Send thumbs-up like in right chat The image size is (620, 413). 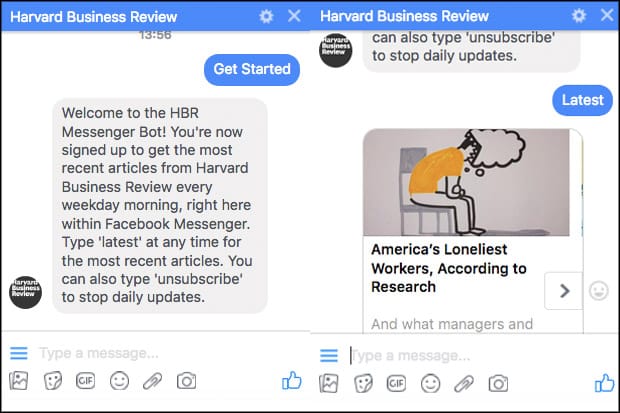(605, 383)
